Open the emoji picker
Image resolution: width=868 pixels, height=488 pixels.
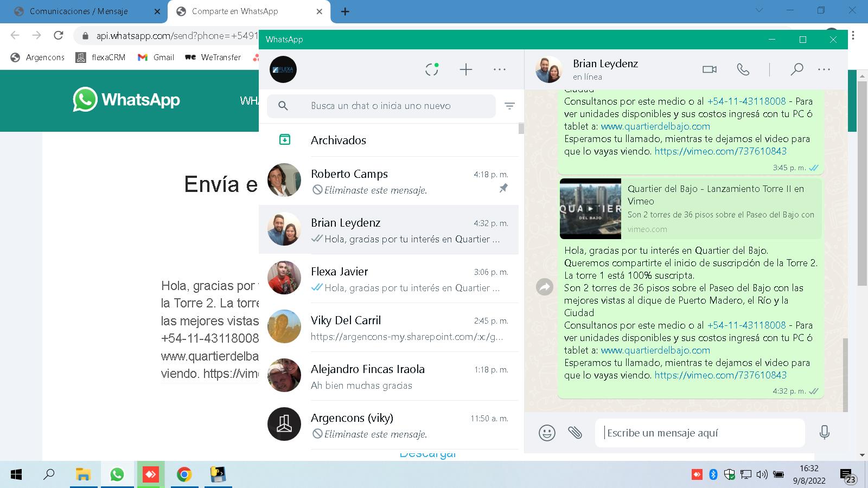(547, 433)
